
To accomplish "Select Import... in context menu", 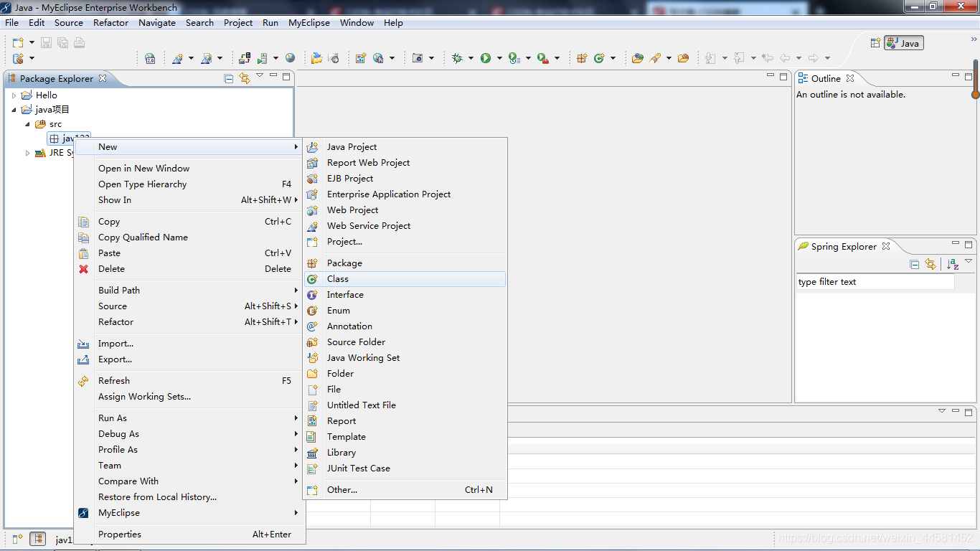I will tap(189, 344).
